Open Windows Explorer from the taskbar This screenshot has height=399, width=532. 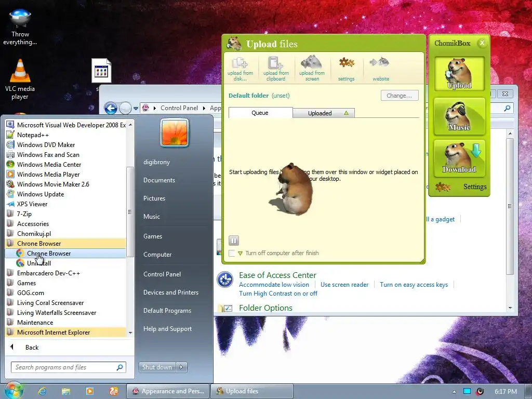(66, 391)
